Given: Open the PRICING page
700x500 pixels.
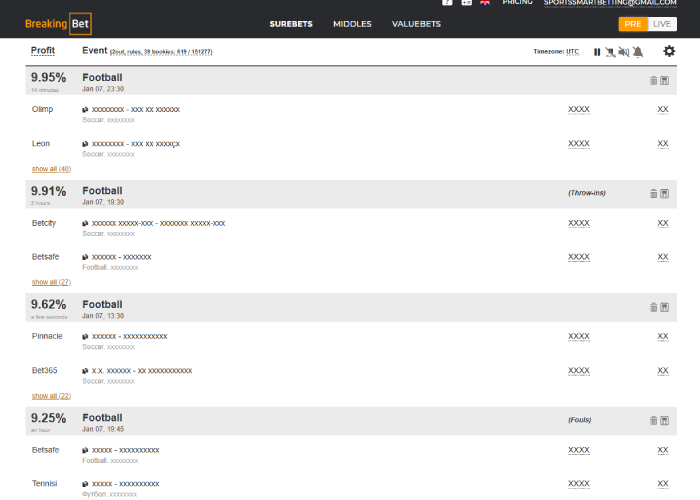Looking at the screenshot, I should [x=517, y=2].
